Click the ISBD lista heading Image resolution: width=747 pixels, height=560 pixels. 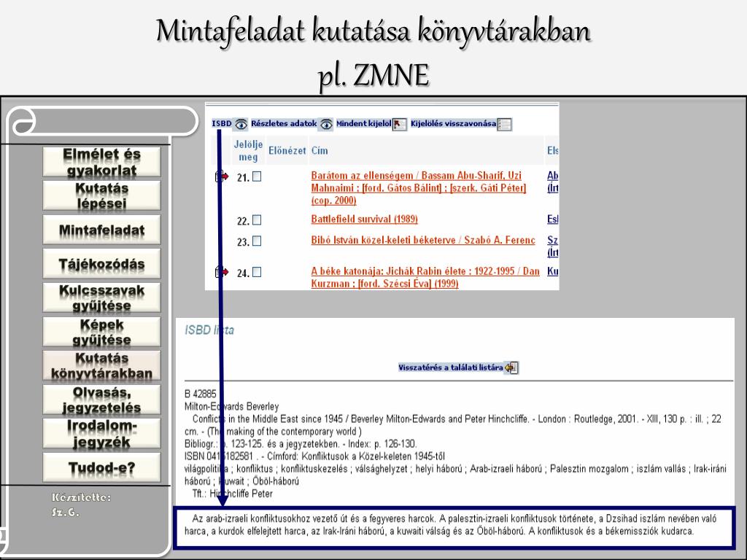(209, 330)
